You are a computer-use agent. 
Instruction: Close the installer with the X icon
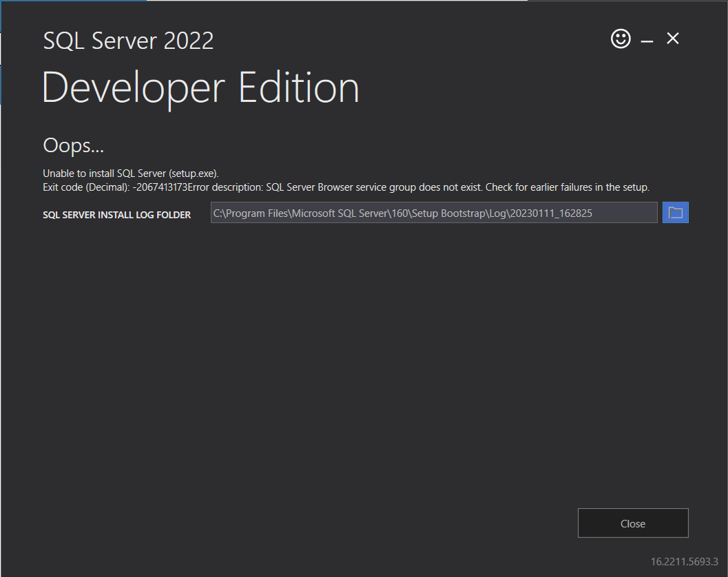(x=673, y=39)
